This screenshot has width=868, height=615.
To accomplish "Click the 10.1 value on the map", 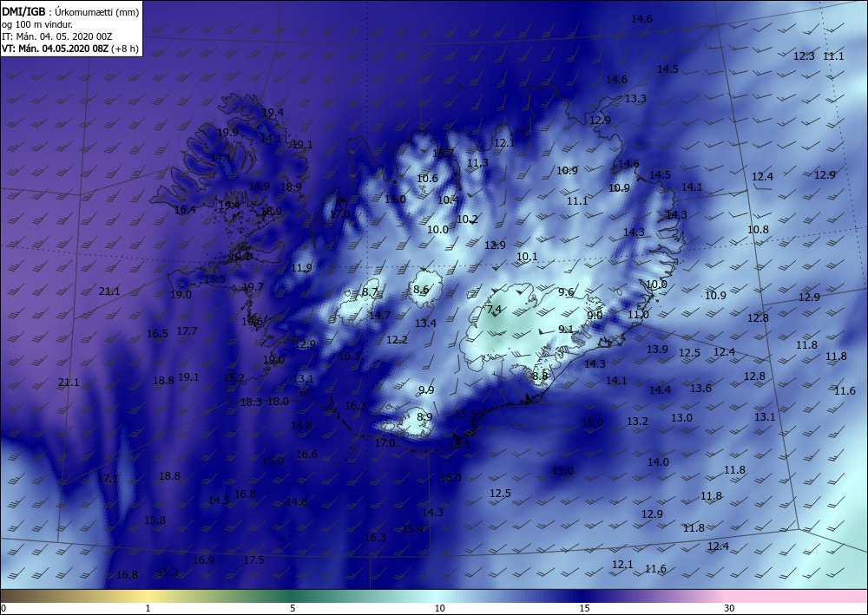I will [527, 257].
